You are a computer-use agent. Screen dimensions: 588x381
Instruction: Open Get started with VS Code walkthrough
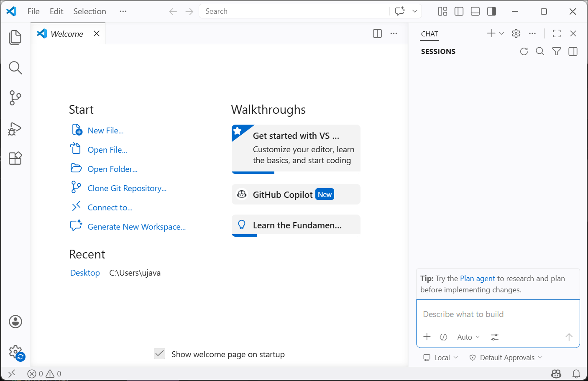coord(296,148)
